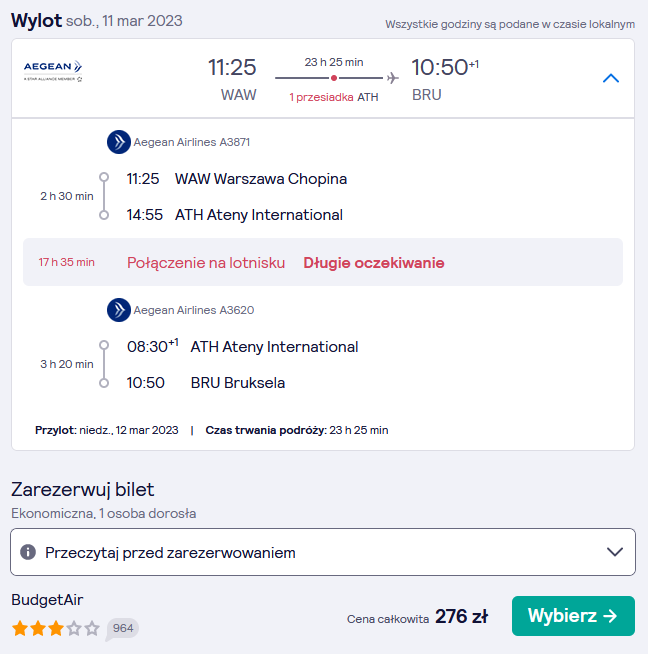
Task: Open the Przeczytaj przed zarezerwowaniem panel
Action: [323, 552]
